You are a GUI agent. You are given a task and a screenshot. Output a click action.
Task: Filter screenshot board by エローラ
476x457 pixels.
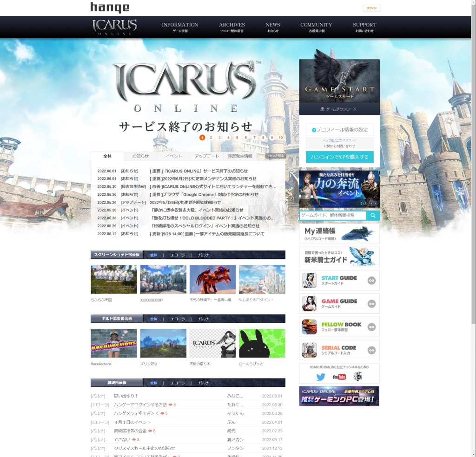tap(178, 255)
